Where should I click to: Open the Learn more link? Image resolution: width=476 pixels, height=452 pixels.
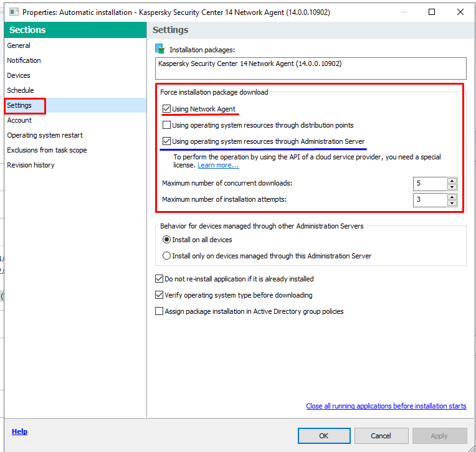tap(218, 165)
